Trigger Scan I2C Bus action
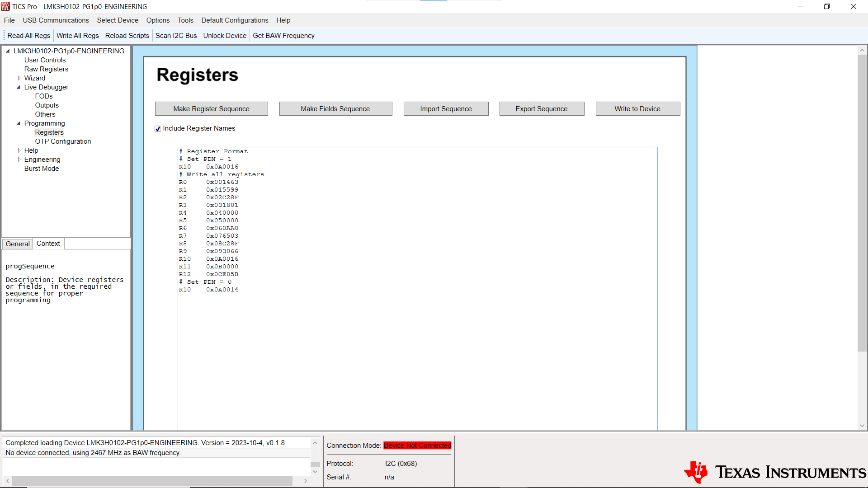The width and height of the screenshot is (868, 488). pos(176,35)
